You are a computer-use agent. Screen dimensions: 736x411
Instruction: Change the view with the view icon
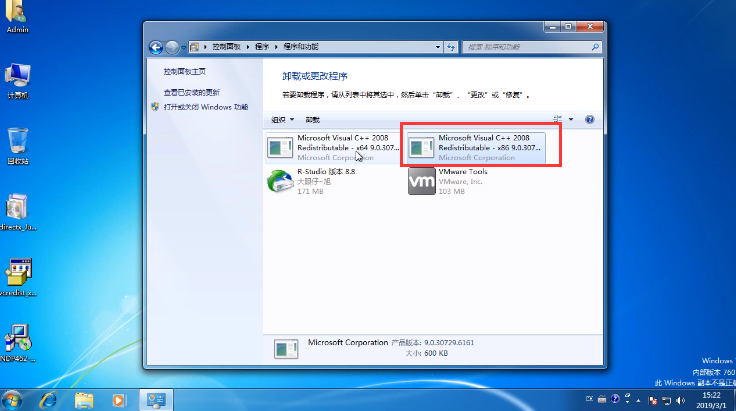tap(558, 119)
